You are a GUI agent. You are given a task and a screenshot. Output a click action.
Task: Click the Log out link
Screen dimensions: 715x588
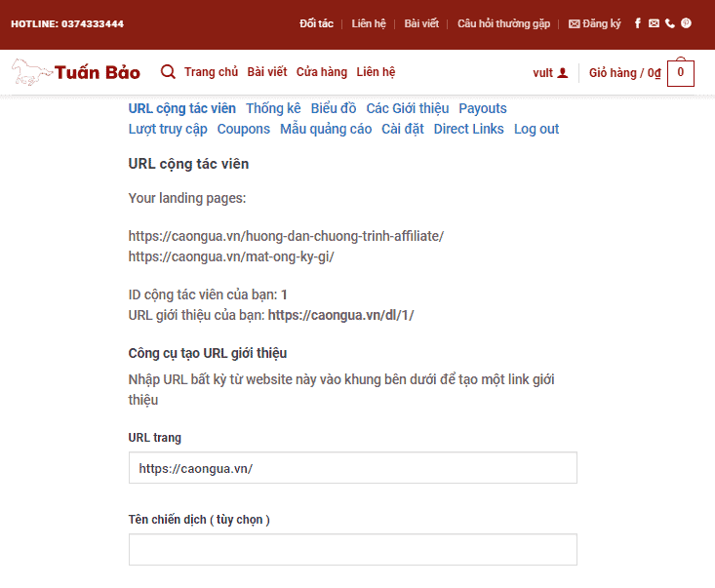click(536, 129)
